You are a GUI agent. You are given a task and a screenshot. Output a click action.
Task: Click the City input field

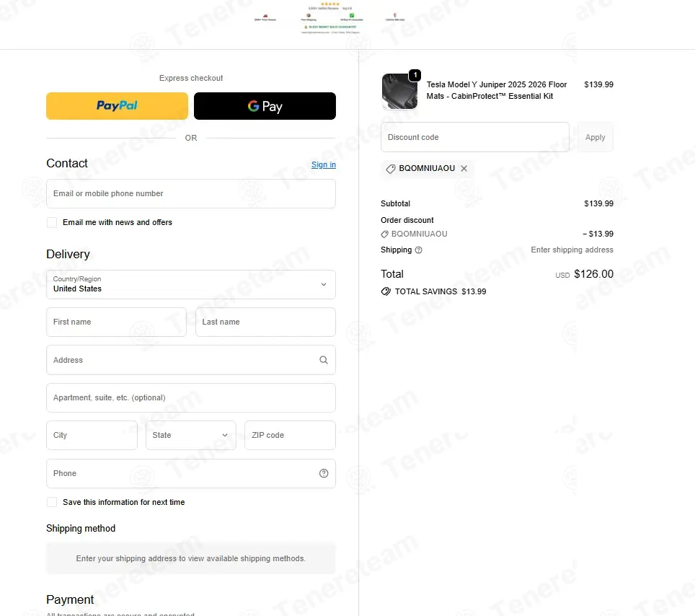(92, 435)
